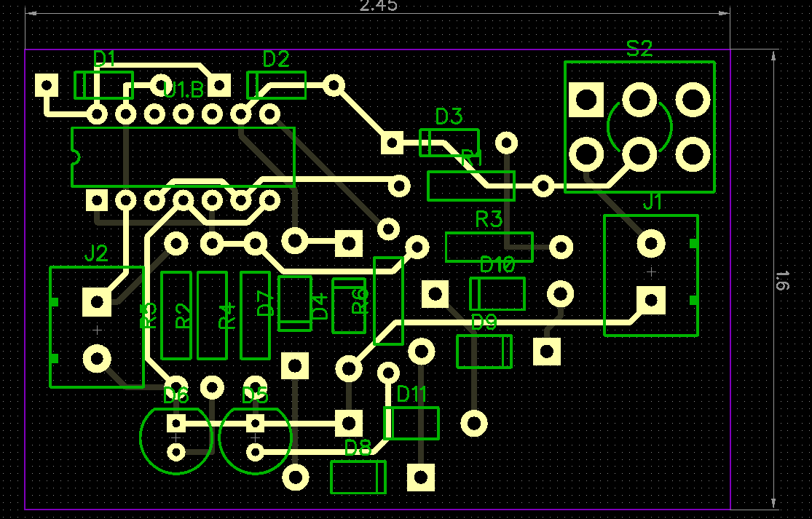Click the 2.45 width dimension text
This screenshot has height=519, width=812.
pyautogui.click(x=379, y=6)
